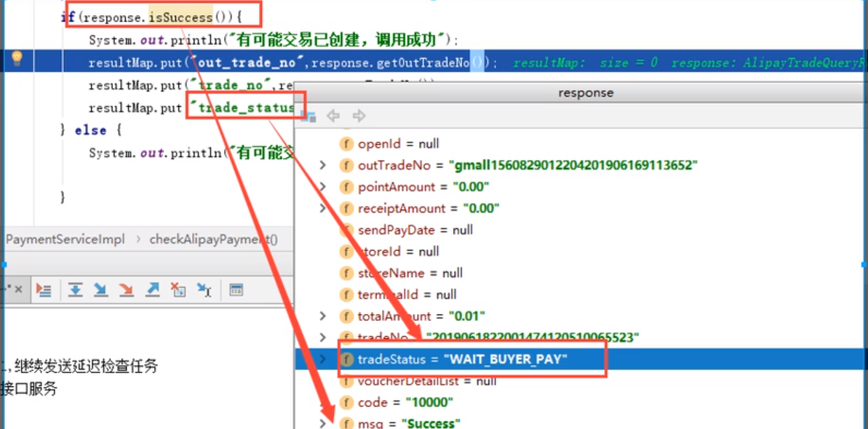Click the response popup title bar
This screenshot has height=429, width=868.
[x=581, y=93]
